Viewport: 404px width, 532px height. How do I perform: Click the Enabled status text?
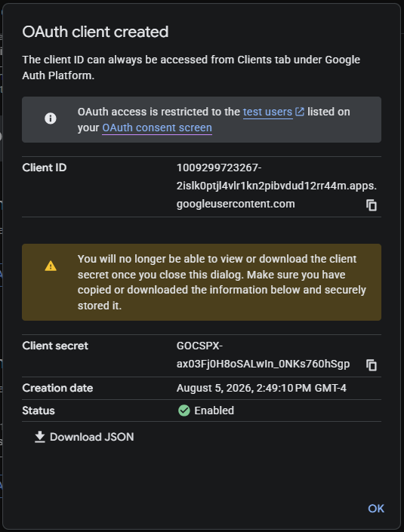click(x=214, y=411)
